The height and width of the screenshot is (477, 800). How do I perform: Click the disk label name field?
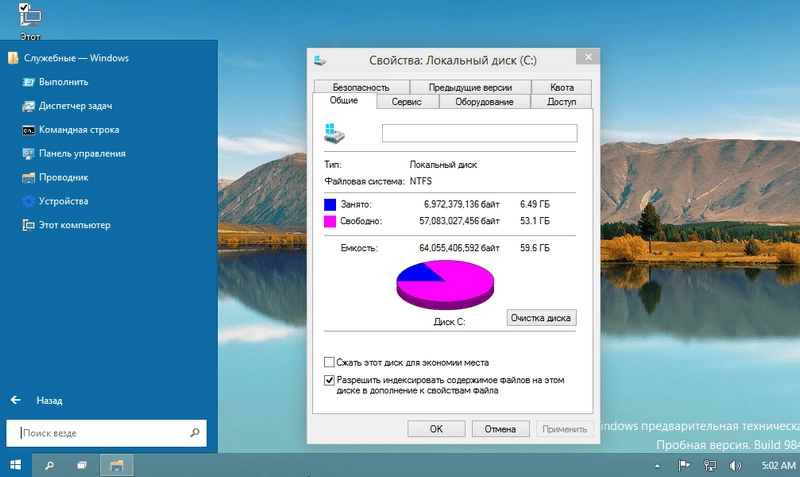480,133
